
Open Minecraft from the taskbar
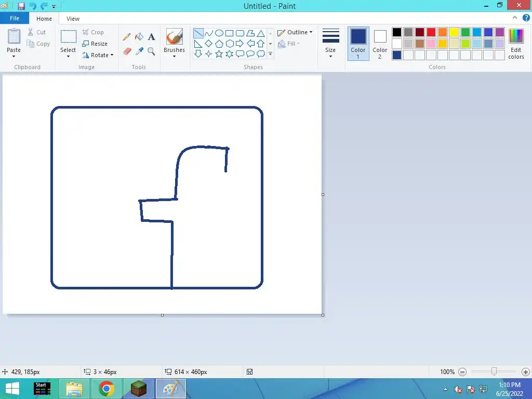pos(138,389)
